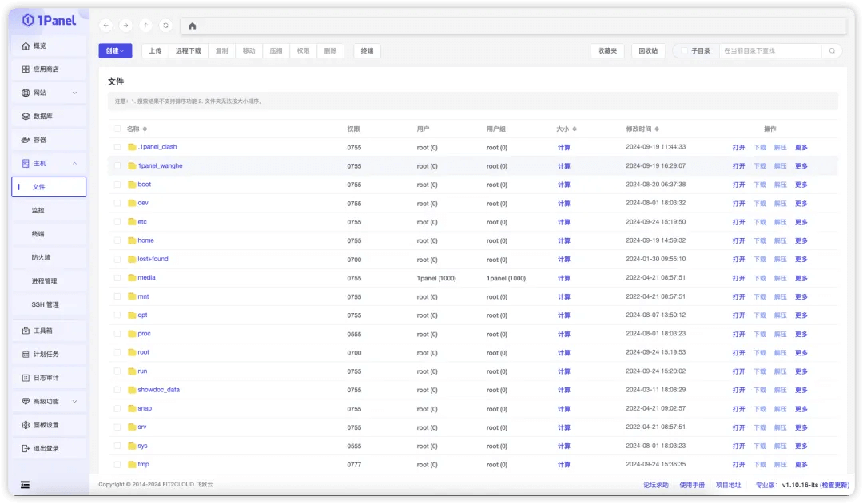Collapse the 主机 sidebar chevron
This screenshot has height=504, width=863.
pyautogui.click(x=75, y=164)
